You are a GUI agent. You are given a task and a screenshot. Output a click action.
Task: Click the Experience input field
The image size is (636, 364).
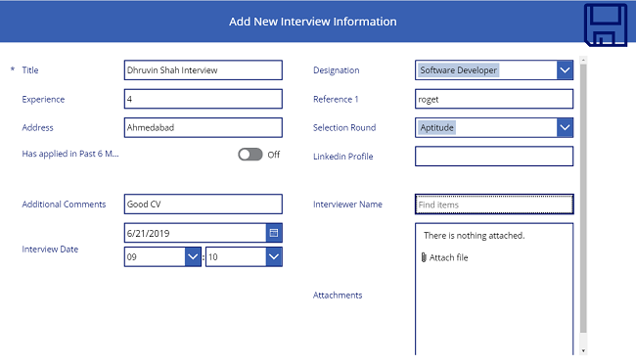(x=204, y=99)
